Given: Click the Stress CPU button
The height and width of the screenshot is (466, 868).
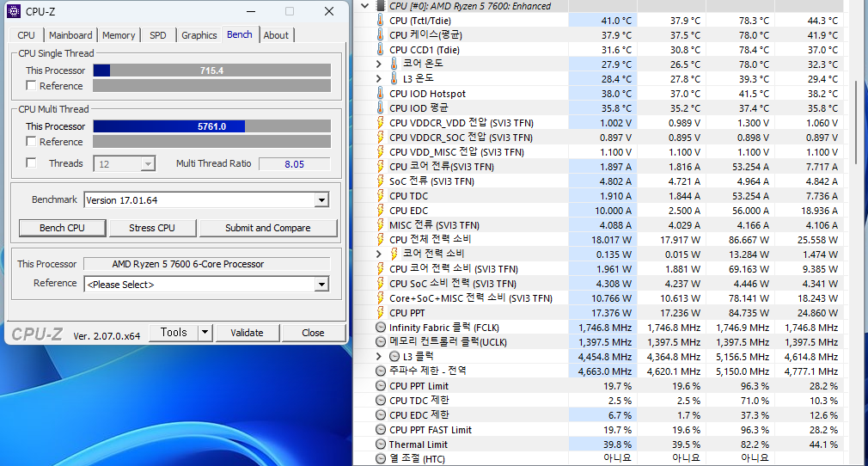Looking at the screenshot, I should (151, 228).
